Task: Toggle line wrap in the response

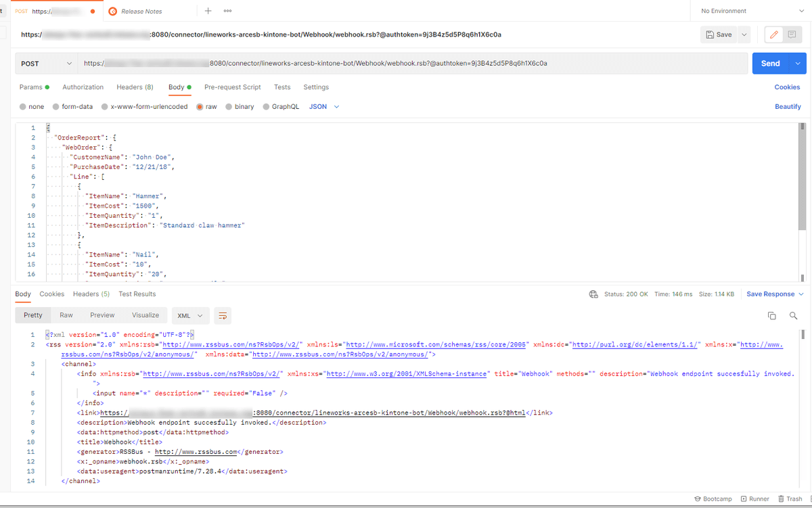Action: (x=223, y=315)
